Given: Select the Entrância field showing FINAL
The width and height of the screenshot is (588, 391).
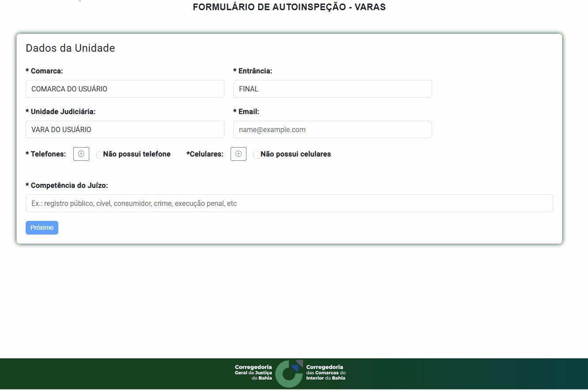Looking at the screenshot, I should 332,89.
